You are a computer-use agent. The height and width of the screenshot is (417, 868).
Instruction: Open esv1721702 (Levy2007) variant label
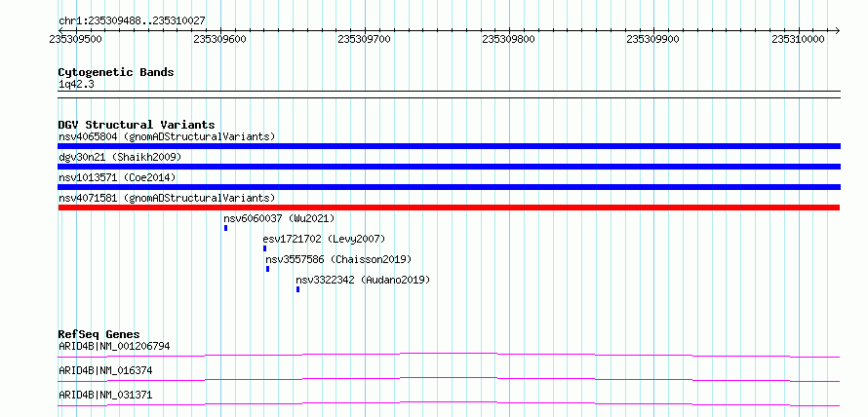click(x=324, y=239)
